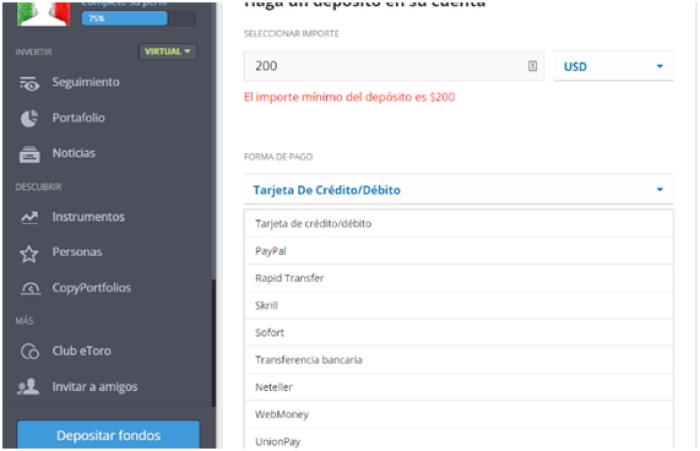Click the Personas star icon
700x451 pixels.
(x=29, y=253)
